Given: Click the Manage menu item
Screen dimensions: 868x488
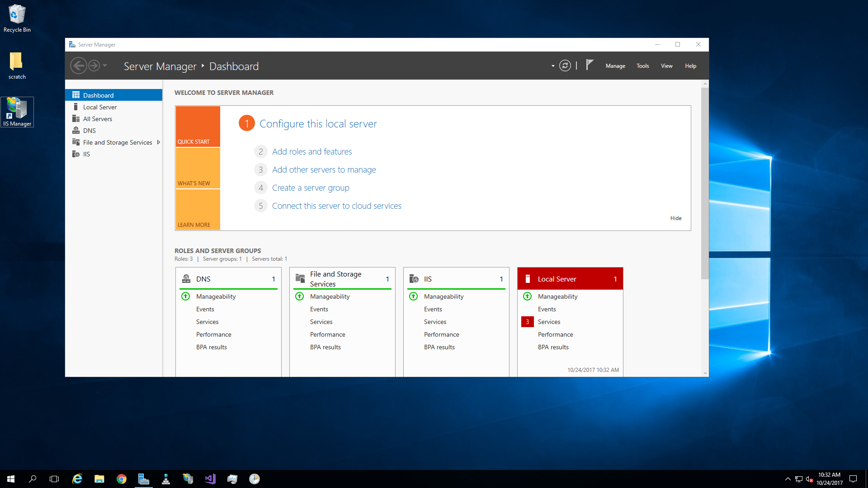Looking at the screenshot, I should 615,66.
